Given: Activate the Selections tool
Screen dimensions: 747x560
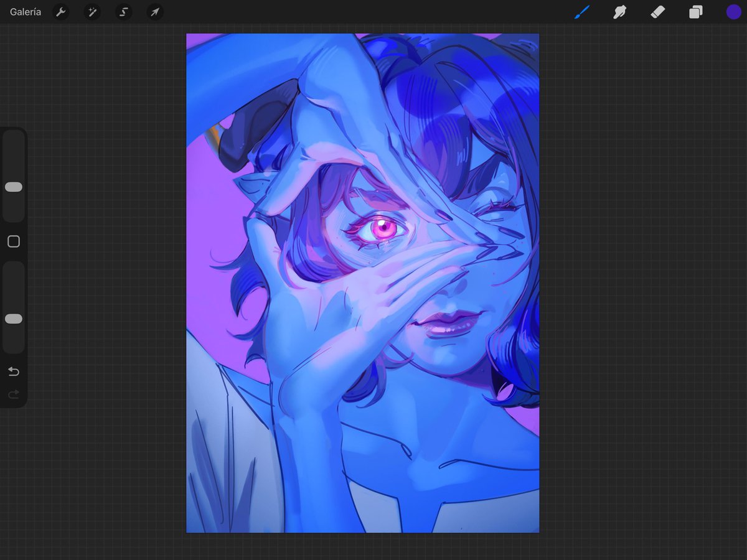Looking at the screenshot, I should click(123, 11).
